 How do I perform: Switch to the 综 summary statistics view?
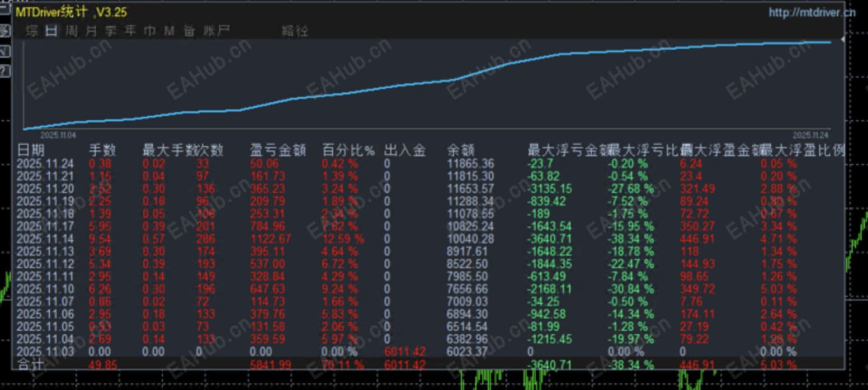[x=32, y=31]
